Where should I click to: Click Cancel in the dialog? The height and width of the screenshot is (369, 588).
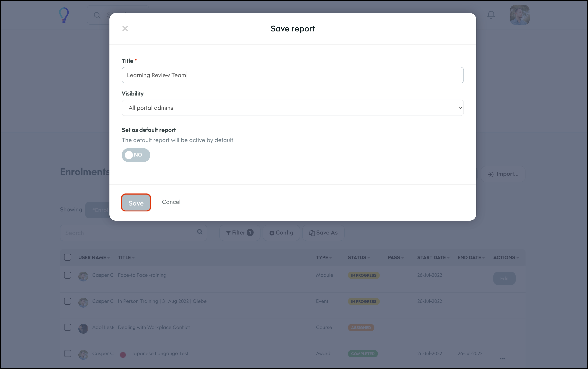pos(171,202)
